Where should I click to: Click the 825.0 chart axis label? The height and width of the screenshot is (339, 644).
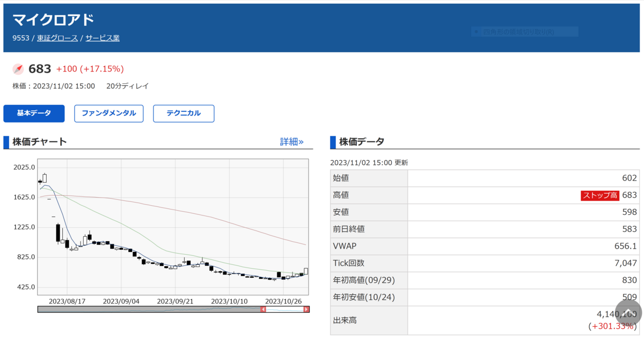[x=26, y=257]
